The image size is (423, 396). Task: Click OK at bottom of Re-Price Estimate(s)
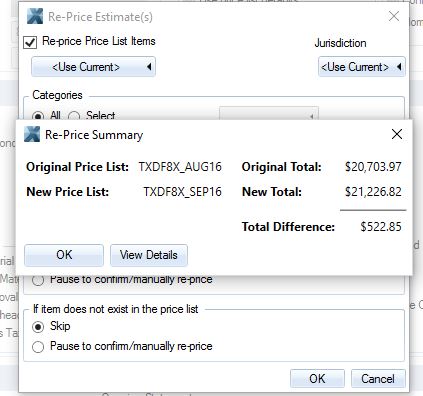pos(317,379)
